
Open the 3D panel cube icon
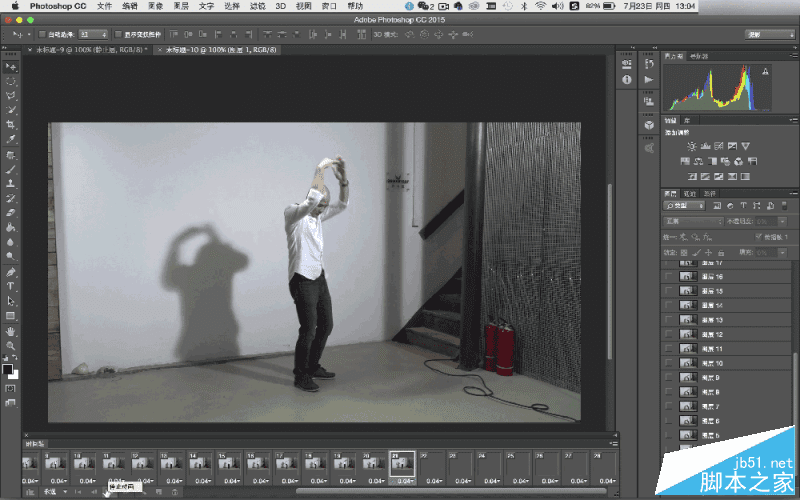click(x=649, y=125)
